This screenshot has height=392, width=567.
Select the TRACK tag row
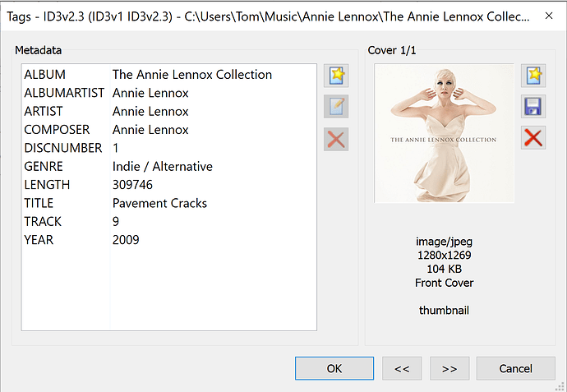[x=169, y=221]
